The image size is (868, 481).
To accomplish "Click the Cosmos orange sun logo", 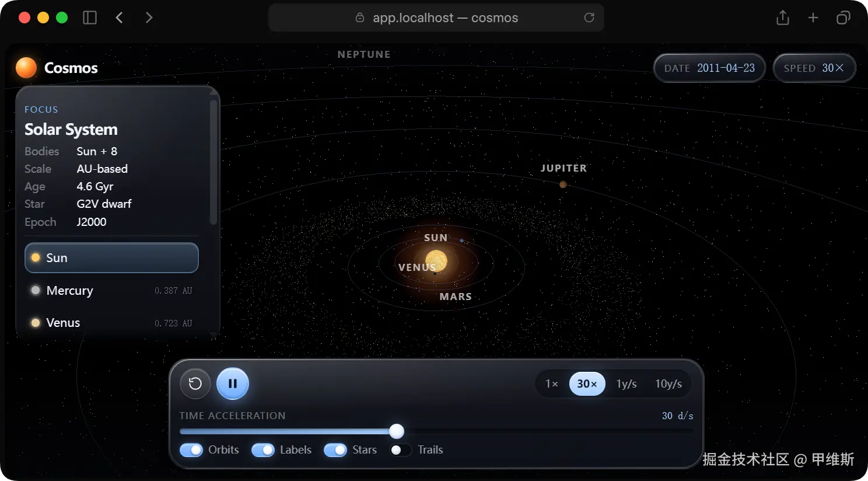I will 26,68.
